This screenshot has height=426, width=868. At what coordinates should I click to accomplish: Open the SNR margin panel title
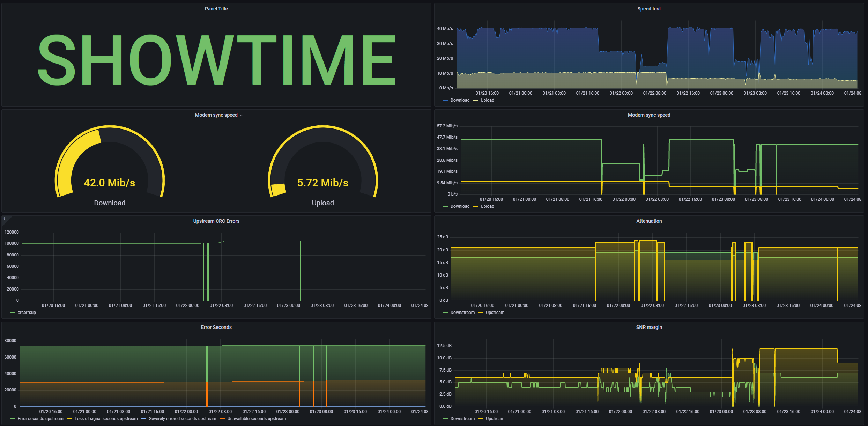coord(648,327)
